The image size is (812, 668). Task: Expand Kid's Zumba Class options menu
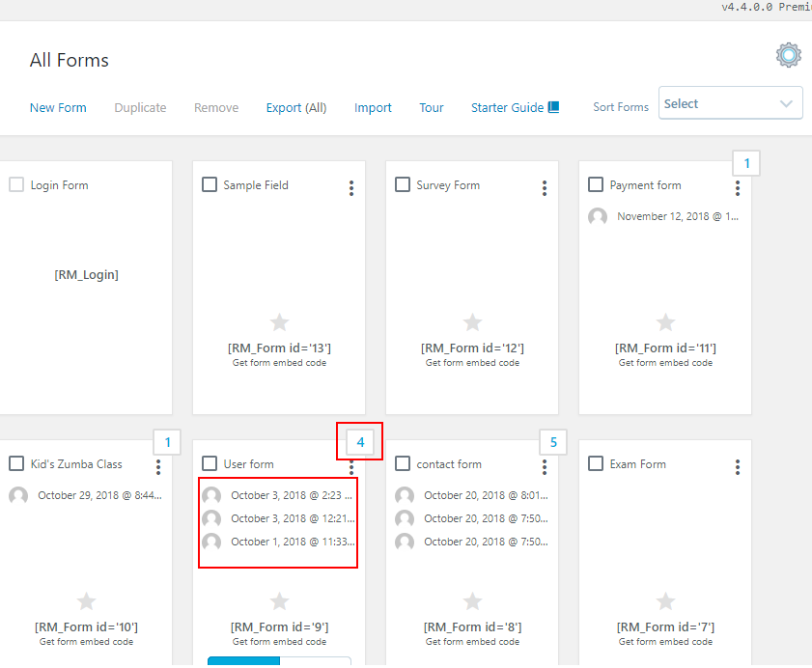click(x=158, y=467)
